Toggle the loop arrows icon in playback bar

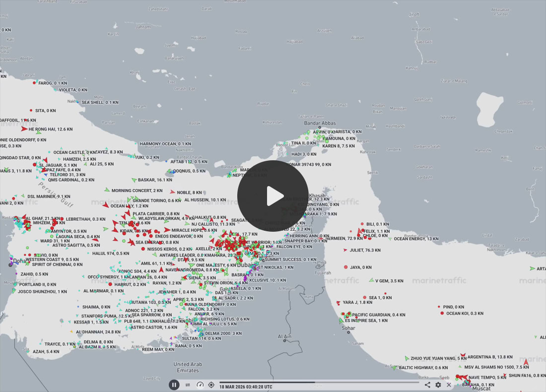coord(188,385)
